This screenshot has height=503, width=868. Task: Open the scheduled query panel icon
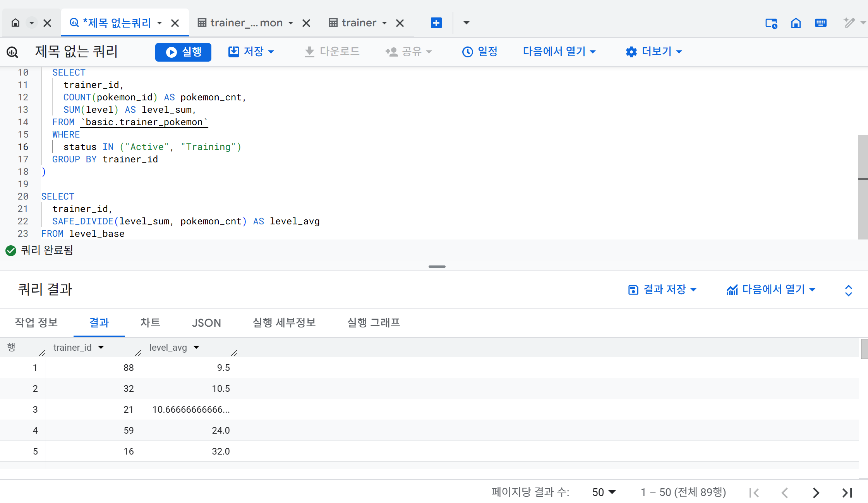[771, 23]
